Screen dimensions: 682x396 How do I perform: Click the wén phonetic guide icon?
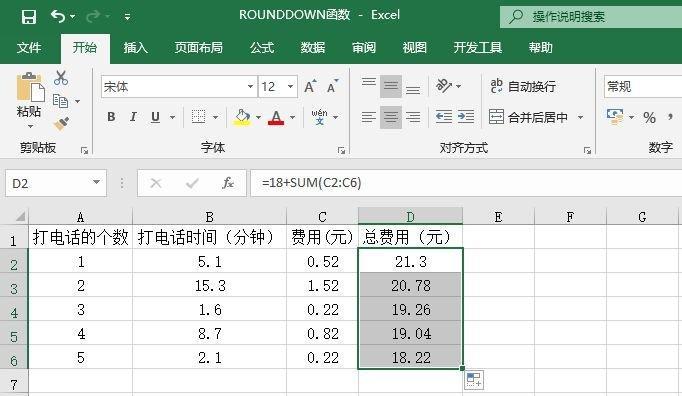[319, 117]
